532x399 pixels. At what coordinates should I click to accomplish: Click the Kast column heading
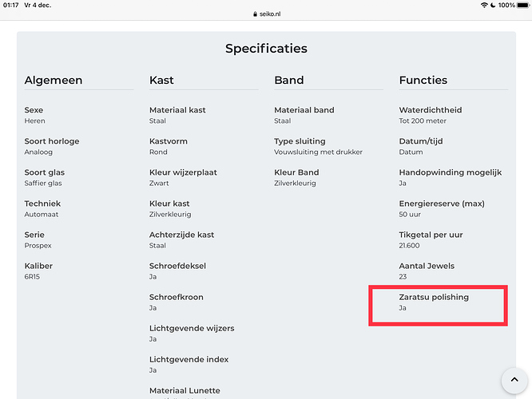[161, 80]
